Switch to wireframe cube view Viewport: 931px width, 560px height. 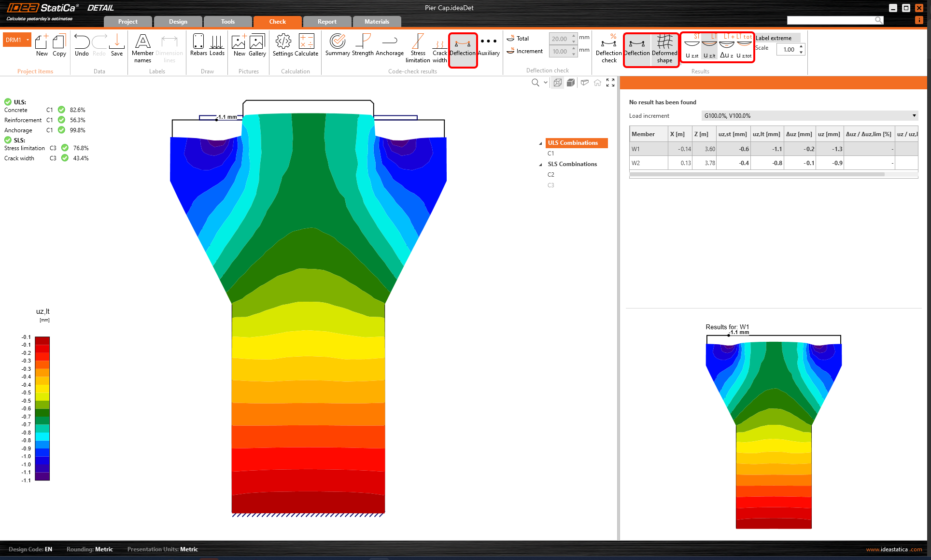click(558, 83)
